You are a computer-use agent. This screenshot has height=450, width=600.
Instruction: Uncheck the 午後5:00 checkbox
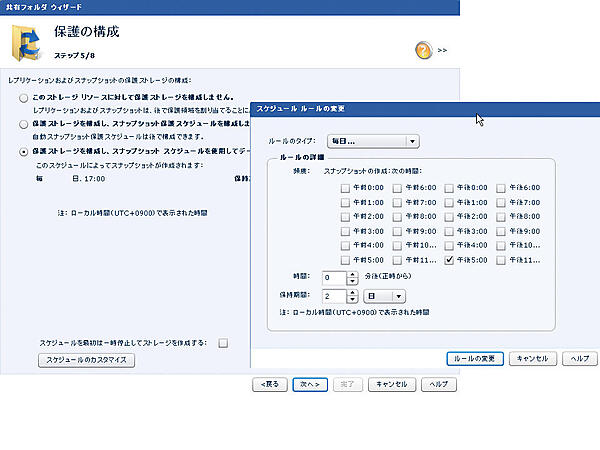pos(449,261)
